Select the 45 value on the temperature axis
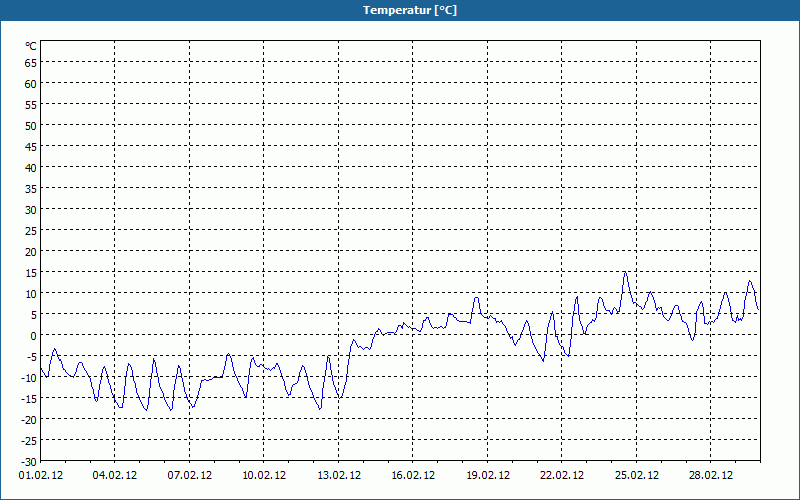The image size is (800, 500). tap(31, 147)
